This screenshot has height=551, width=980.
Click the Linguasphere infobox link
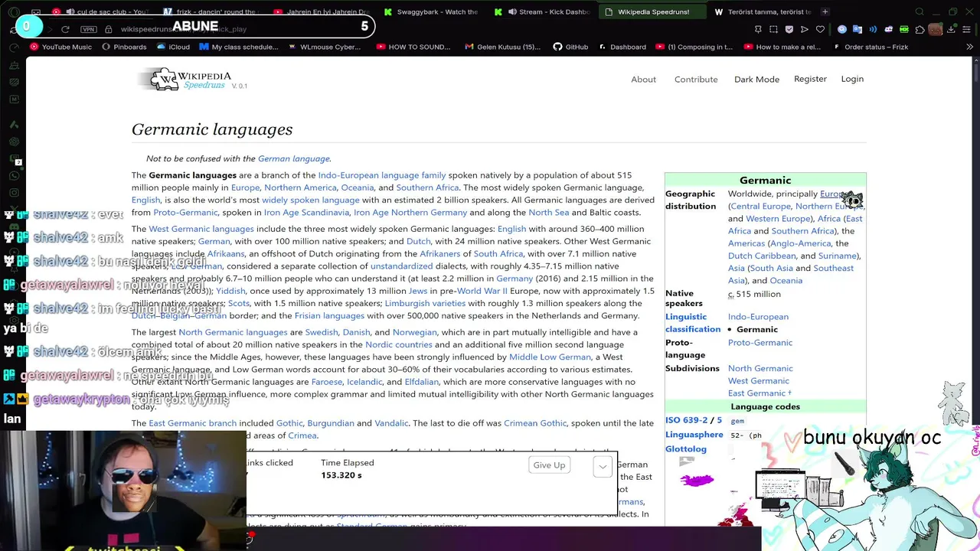pyautogui.click(x=694, y=435)
